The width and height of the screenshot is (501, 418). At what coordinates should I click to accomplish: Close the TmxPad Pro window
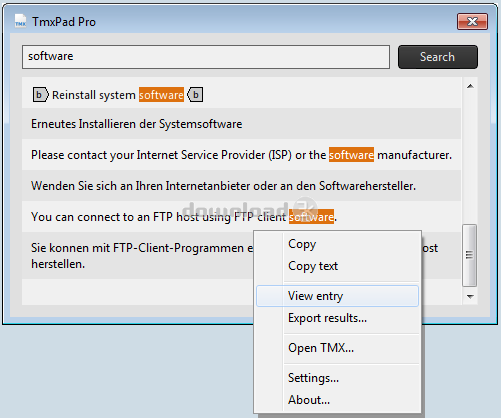coord(472,22)
